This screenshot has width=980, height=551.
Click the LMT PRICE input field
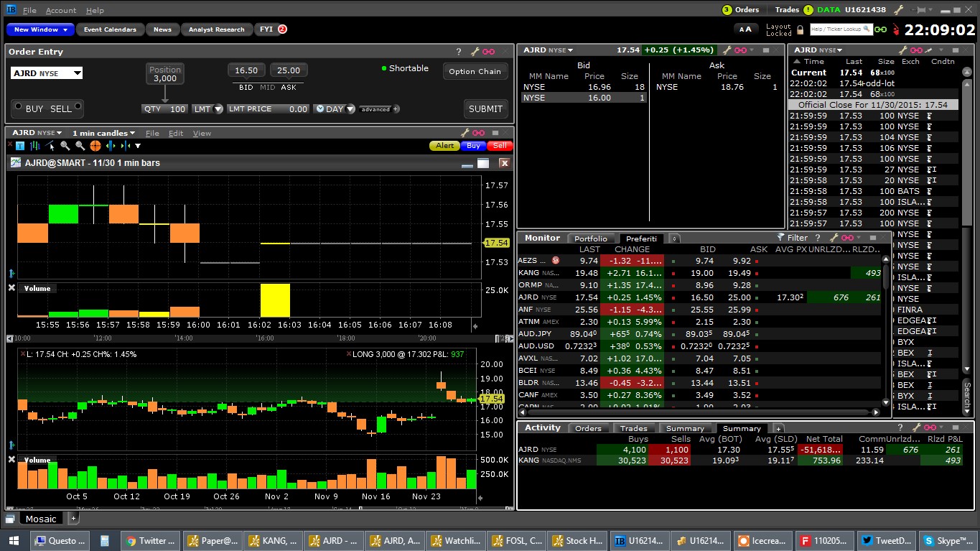(x=268, y=109)
